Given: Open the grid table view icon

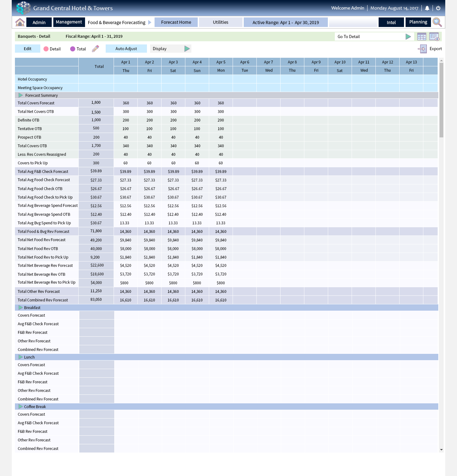Looking at the screenshot, I should click(422, 36).
